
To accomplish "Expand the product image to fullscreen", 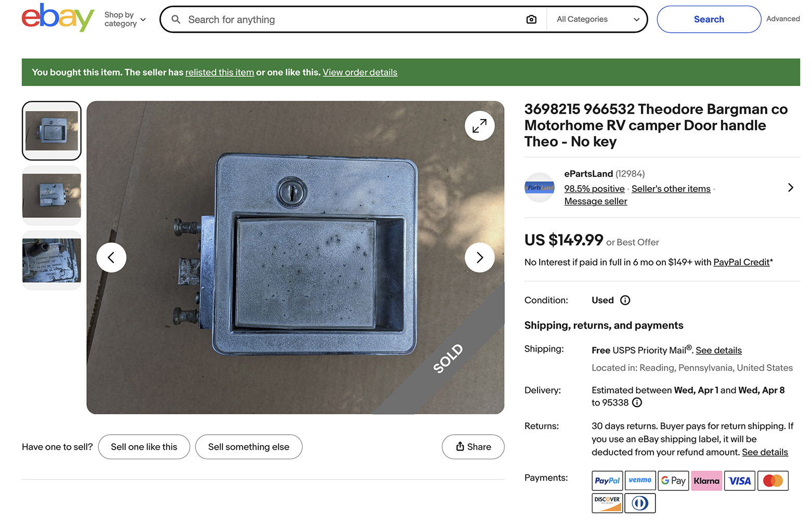I will pyautogui.click(x=479, y=126).
